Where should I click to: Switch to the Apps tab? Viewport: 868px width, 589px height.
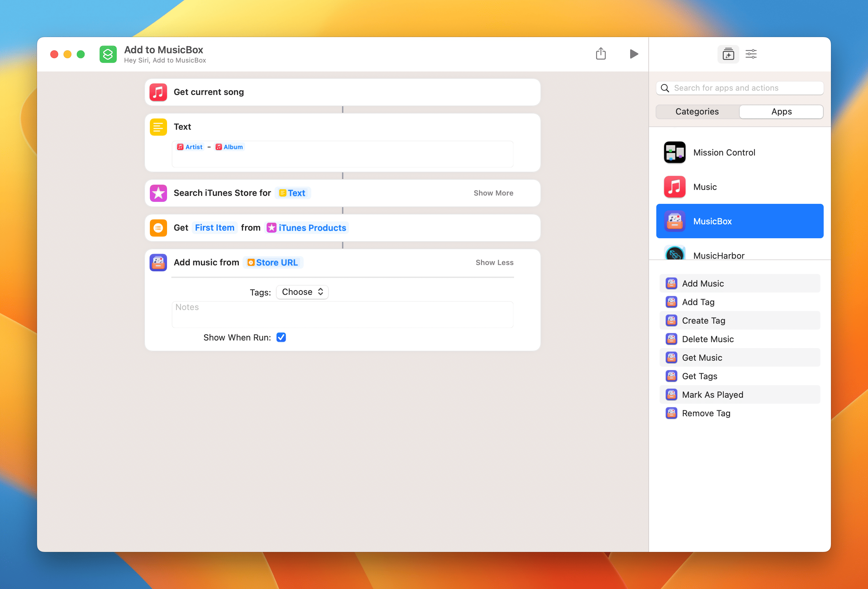click(x=781, y=112)
